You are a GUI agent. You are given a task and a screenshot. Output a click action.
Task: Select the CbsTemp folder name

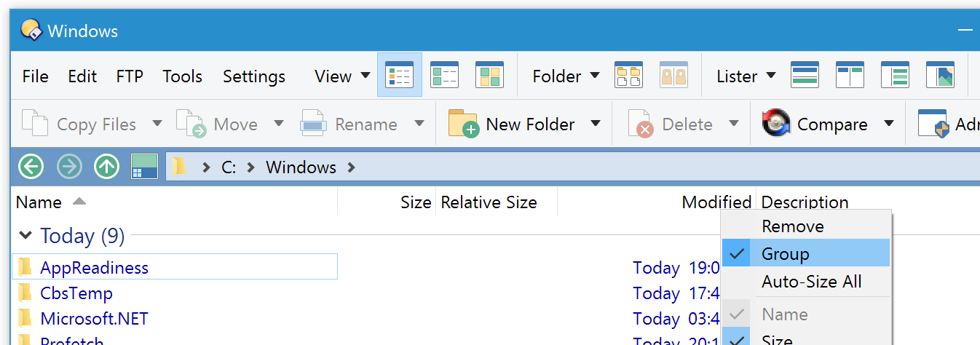click(x=76, y=293)
